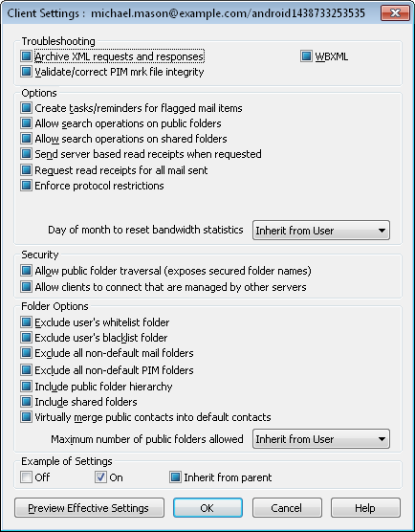The image size is (415, 532).
Task: Open the bandwidth statistics reset day dropdown
Action: pyautogui.click(x=321, y=231)
